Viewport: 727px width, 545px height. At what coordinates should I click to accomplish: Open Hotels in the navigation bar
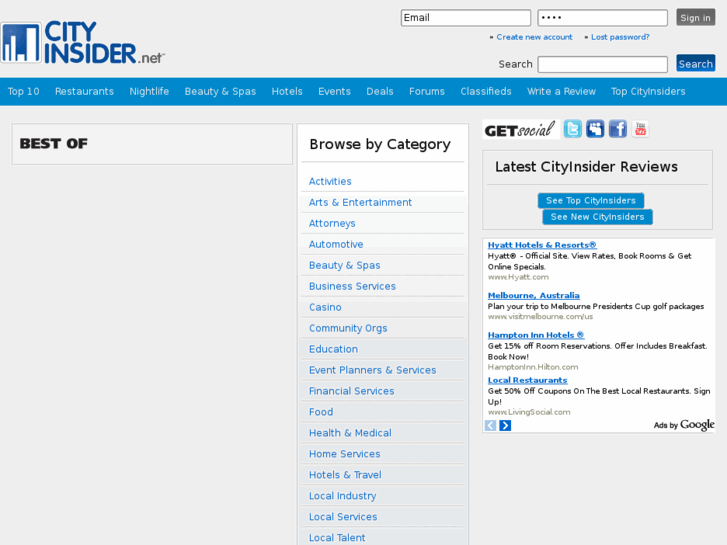click(287, 91)
